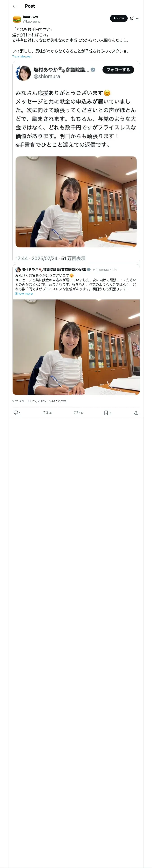Open quoted @shiomura handle
This screenshot has width=152, height=868.
coord(100,270)
